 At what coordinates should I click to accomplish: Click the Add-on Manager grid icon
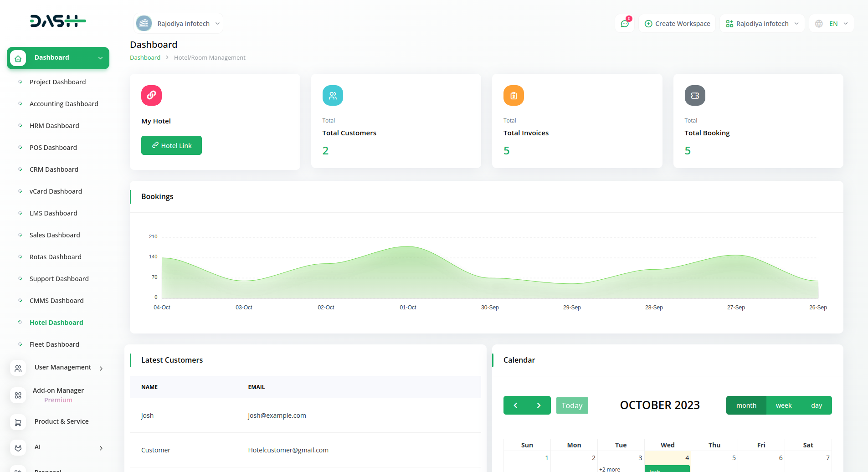pyautogui.click(x=18, y=395)
